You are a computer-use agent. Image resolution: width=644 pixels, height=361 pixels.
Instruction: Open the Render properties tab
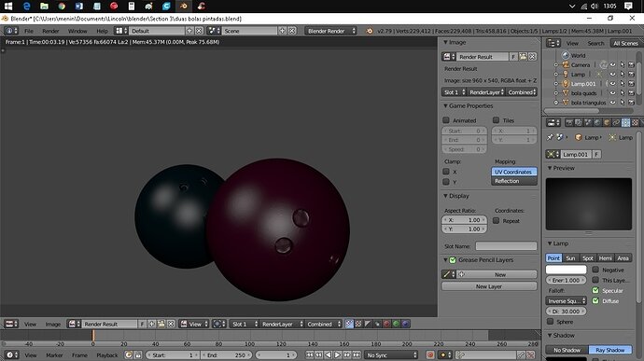click(x=569, y=123)
